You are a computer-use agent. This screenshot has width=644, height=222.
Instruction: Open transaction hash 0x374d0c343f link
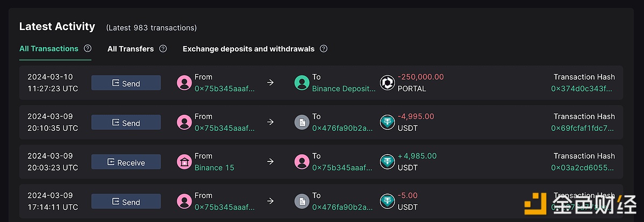click(583, 88)
